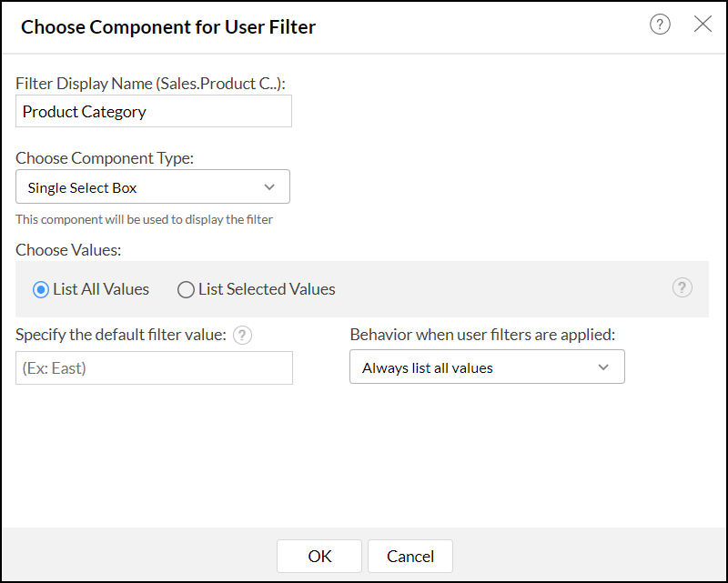
Task: Click the Filter Display Name label
Action: (x=151, y=83)
